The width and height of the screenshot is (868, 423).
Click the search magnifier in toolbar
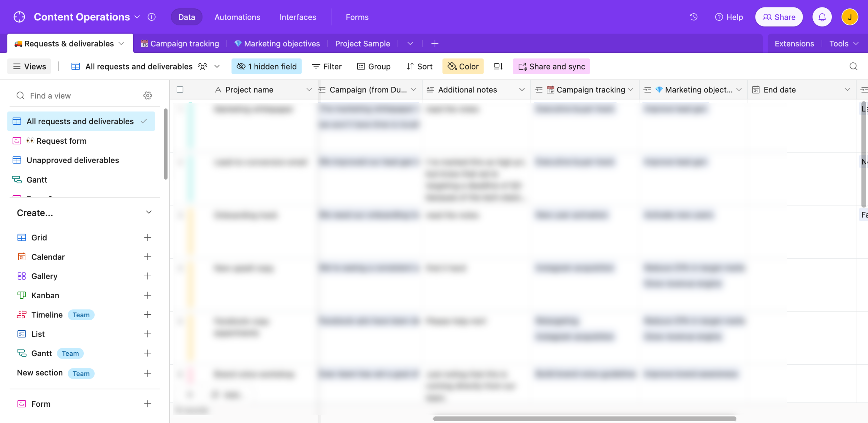click(853, 66)
